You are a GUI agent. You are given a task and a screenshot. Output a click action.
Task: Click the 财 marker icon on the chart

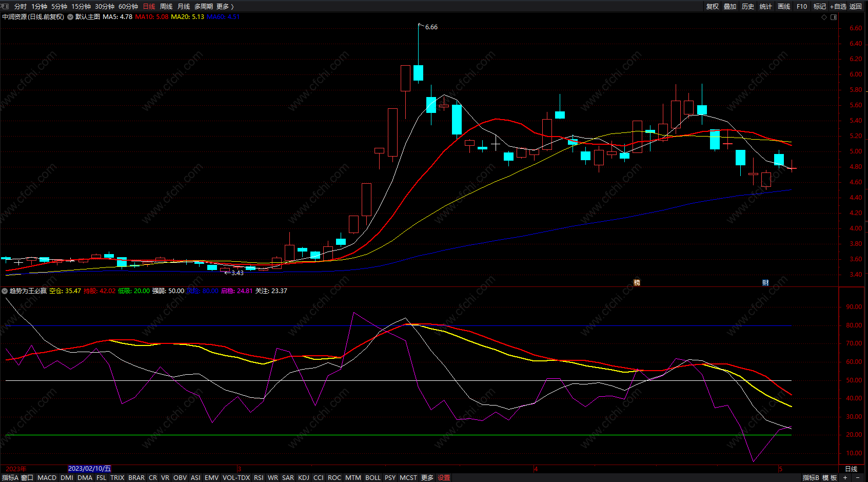pos(765,282)
